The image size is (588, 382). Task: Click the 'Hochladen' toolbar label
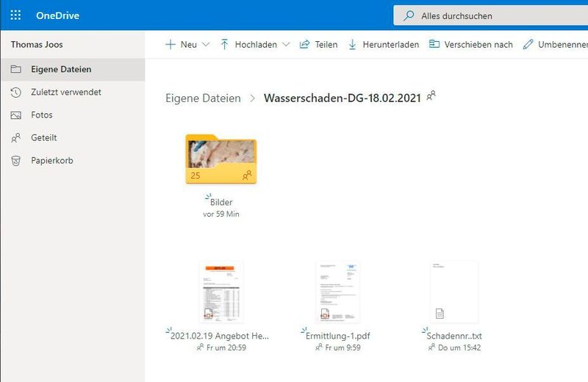pyautogui.click(x=256, y=45)
